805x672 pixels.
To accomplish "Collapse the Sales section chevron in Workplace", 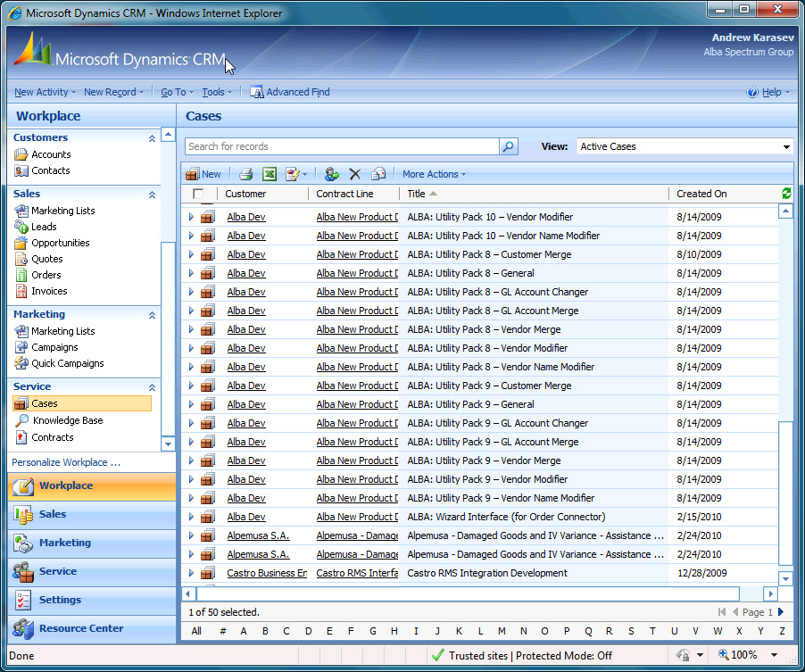I will pyautogui.click(x=152, y=194).
